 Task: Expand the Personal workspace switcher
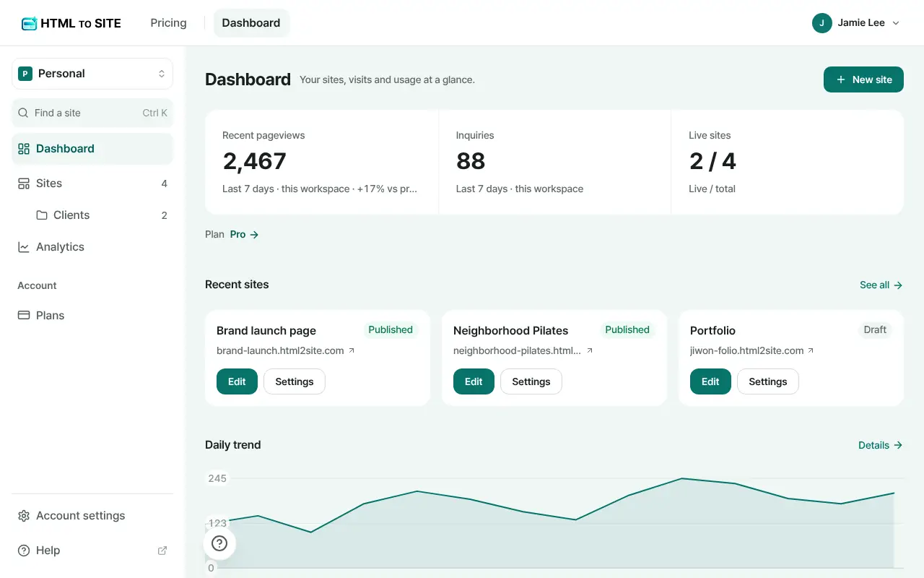pos(92,74)
